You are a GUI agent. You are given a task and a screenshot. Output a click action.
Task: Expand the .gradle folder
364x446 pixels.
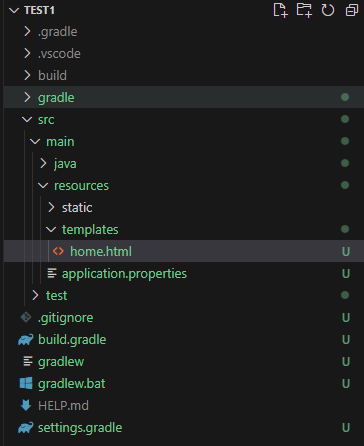point(27,32)
